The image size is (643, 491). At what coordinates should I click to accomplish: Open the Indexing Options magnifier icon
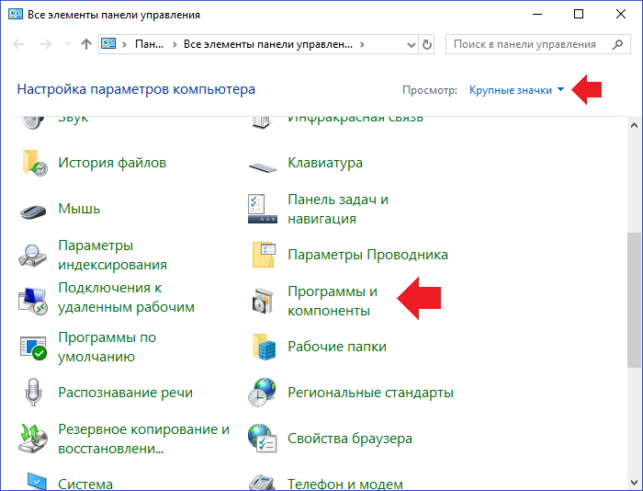(33, 255)
